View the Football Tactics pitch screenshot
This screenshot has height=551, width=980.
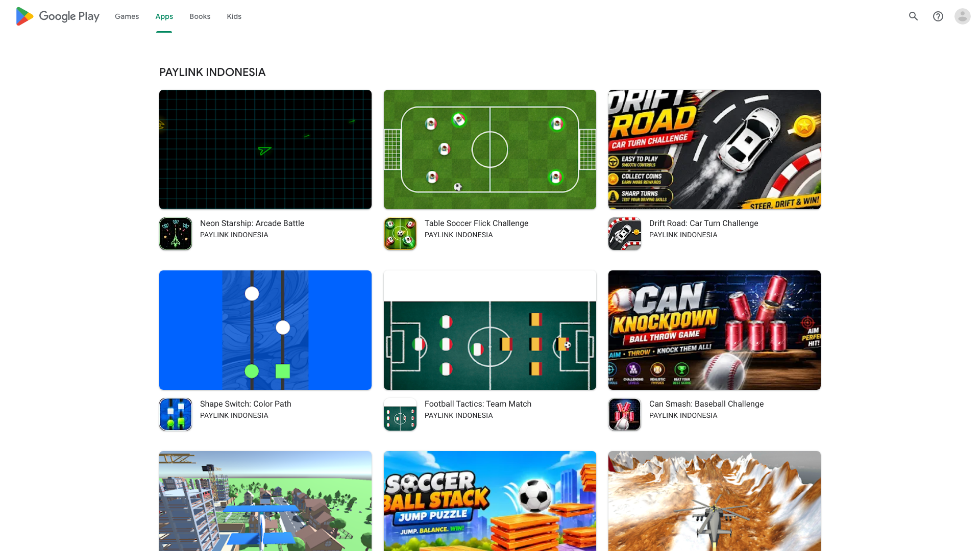[x=490, y=330]
